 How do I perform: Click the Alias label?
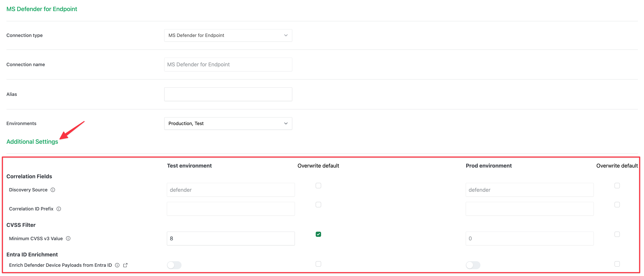tap(12, 94)
